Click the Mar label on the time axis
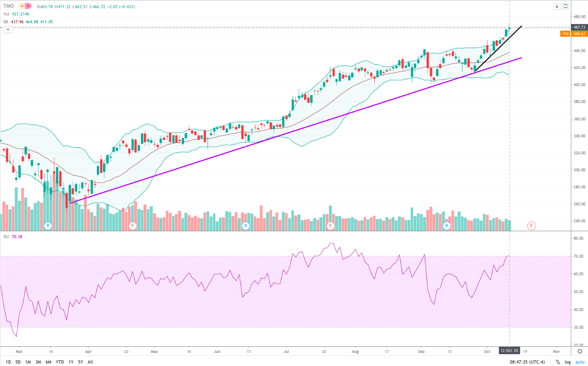The width and height of the screenshot is (588, 366). coord(19,351)
